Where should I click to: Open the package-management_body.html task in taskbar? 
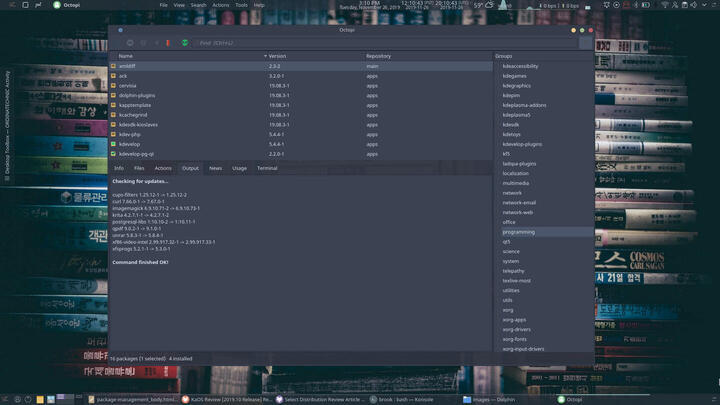[132, 399]
